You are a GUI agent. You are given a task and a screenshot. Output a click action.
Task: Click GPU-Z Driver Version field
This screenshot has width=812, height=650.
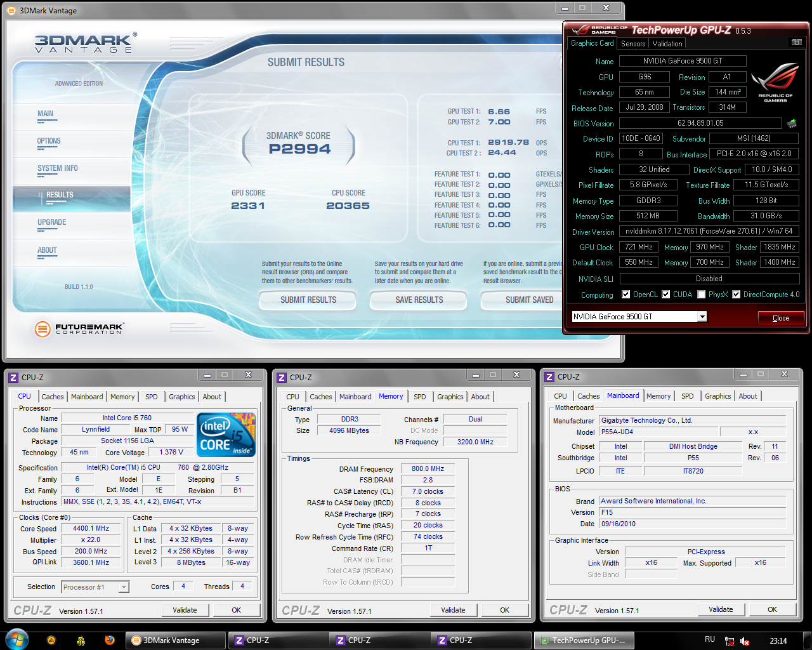click(709, 232)
